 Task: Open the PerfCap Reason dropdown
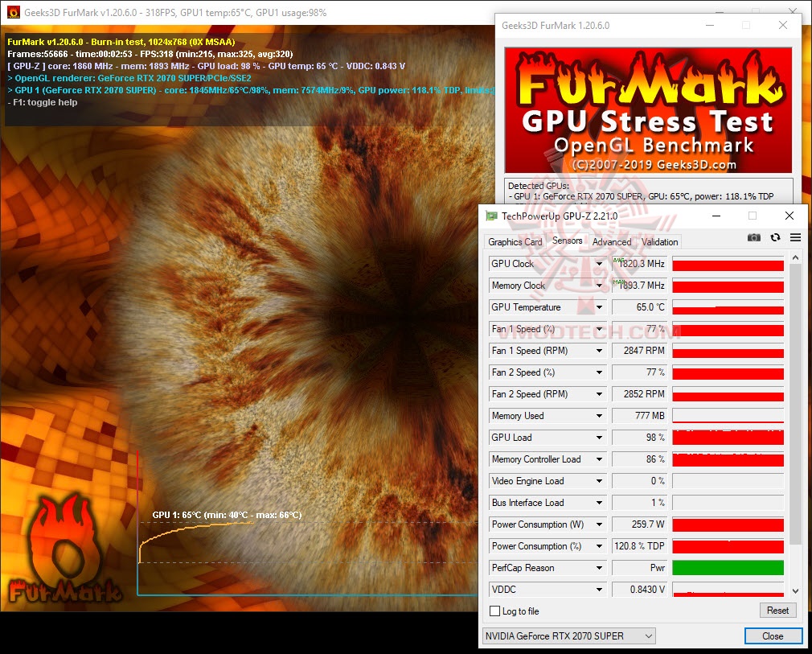599,568
